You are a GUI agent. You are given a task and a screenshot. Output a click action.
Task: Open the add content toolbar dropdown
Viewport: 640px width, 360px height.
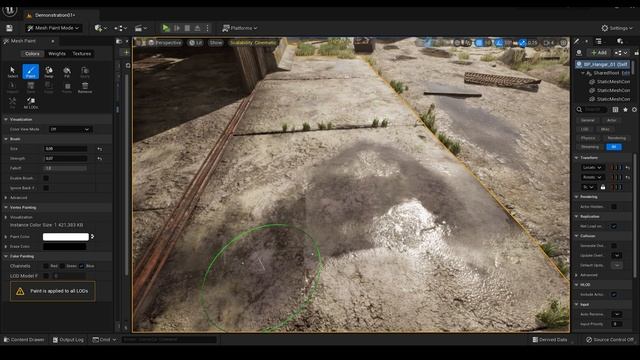[101, 28]
